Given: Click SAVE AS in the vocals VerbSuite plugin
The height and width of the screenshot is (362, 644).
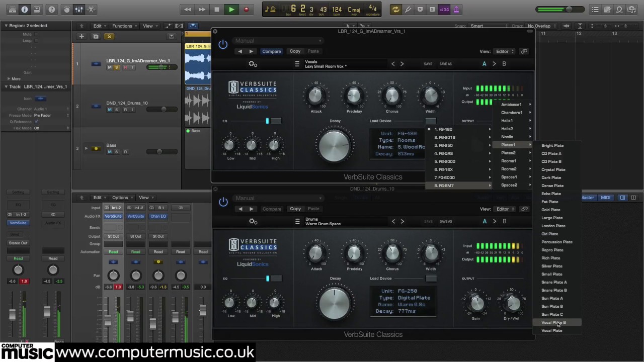Looking at the screenshot, I should pos(446,64).
